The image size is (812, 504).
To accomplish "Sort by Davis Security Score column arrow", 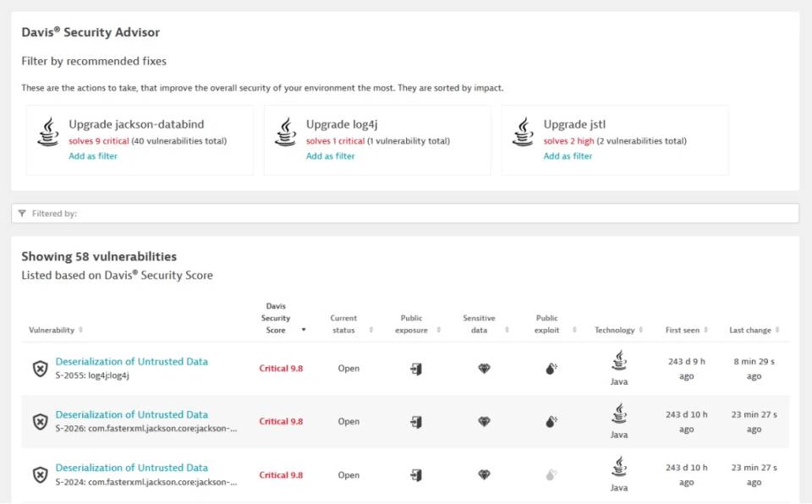I will point(304,330).
